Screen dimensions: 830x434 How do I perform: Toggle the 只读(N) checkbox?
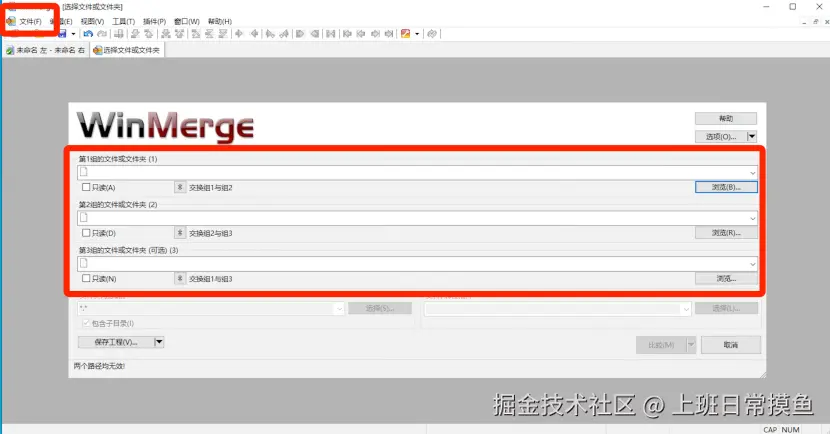click(86, 278)
